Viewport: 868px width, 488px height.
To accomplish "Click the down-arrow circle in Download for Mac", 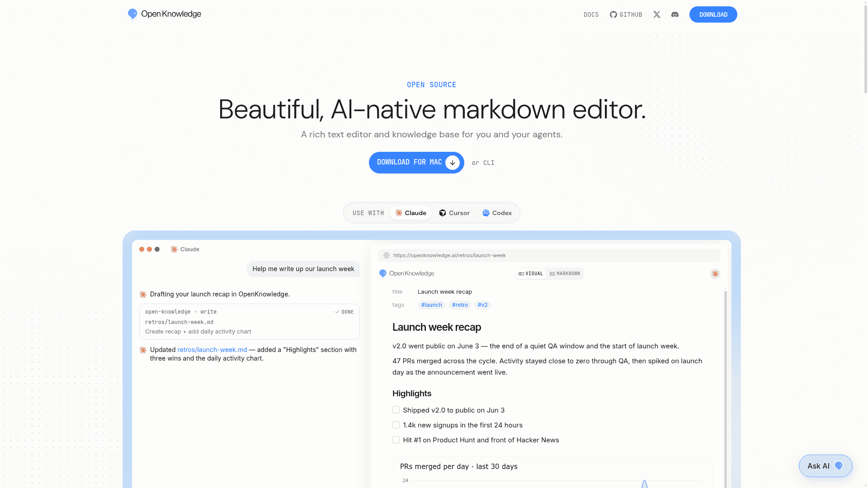I will click(x=453, y=163).
